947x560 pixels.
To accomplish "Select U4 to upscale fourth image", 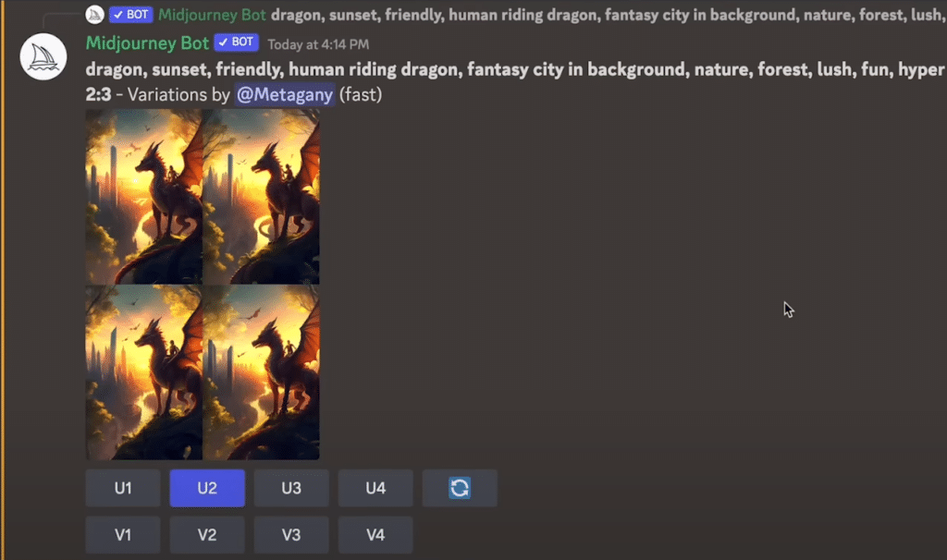I will (375, 488).
